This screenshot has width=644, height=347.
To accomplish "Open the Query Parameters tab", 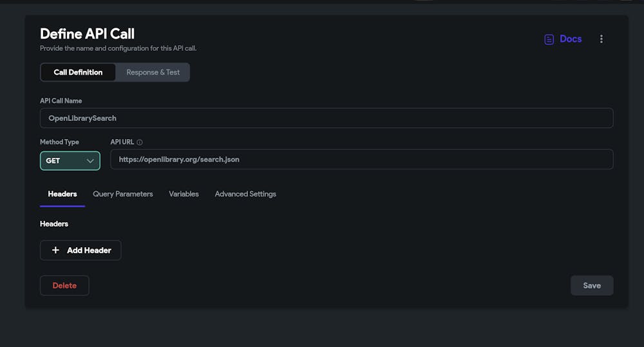I will tap(123, 194).
